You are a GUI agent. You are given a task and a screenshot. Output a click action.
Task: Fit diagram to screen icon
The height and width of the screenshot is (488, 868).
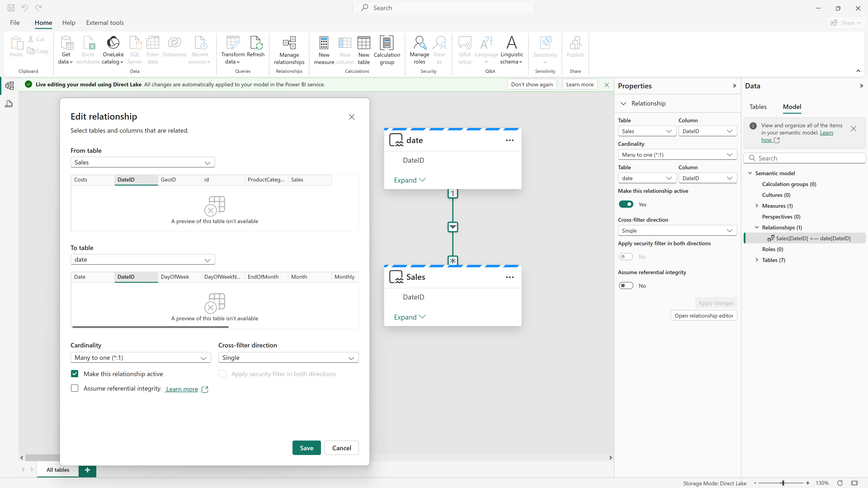tap(854, 483)
